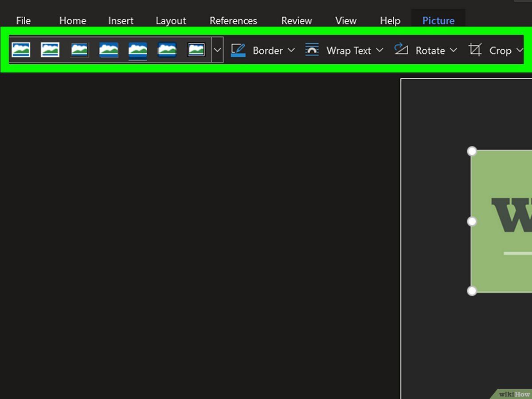Click the Rotate icon
532x399 pixels.
pyautogui.click(x=401, y=49)
